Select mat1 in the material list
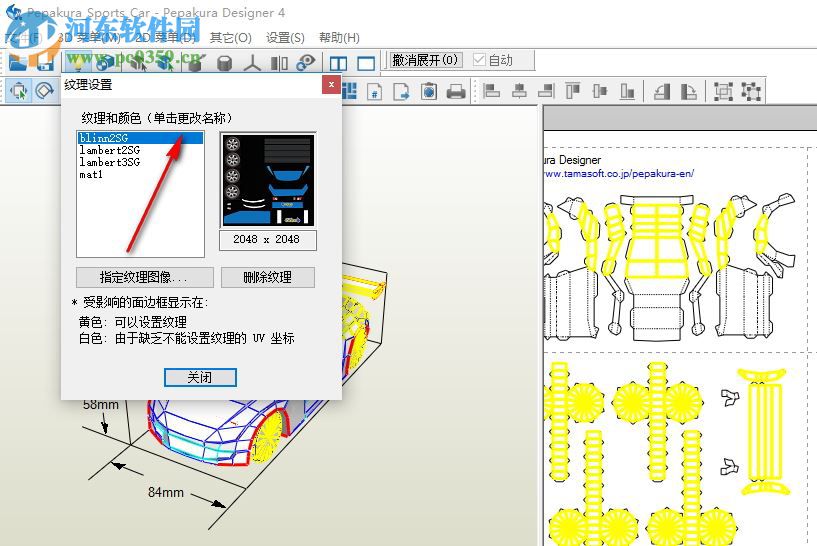The image size is (817, 546). click(x=91, y=174)
